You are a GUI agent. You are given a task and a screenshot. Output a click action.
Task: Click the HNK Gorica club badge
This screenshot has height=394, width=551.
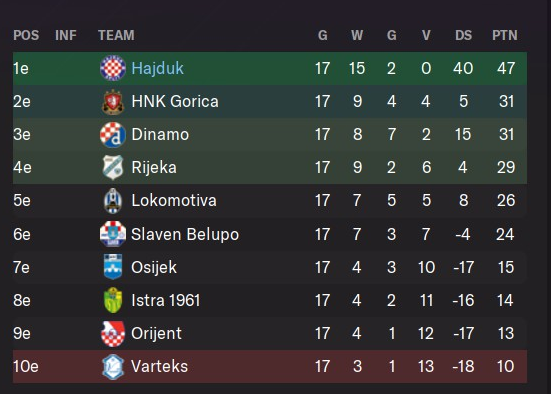[113, 102]
